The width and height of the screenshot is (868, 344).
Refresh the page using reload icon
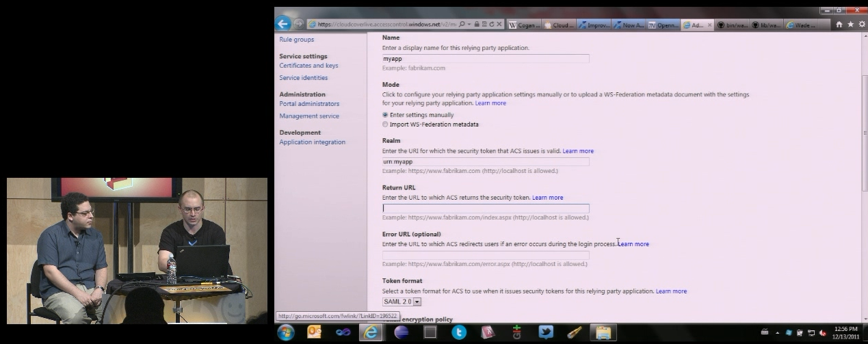coord(491,24)
